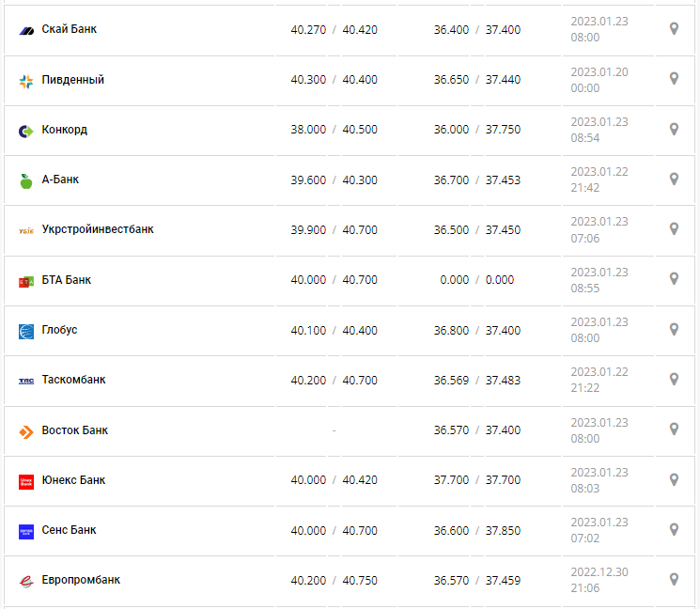700x609 pixels.
Task: Click the Глобус location marker
Action: (674, 329)
